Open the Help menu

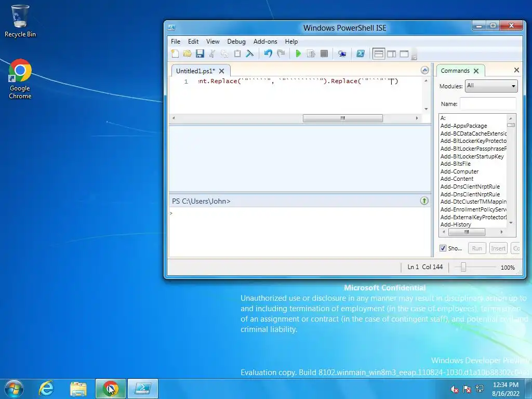[x=291, y=42]
